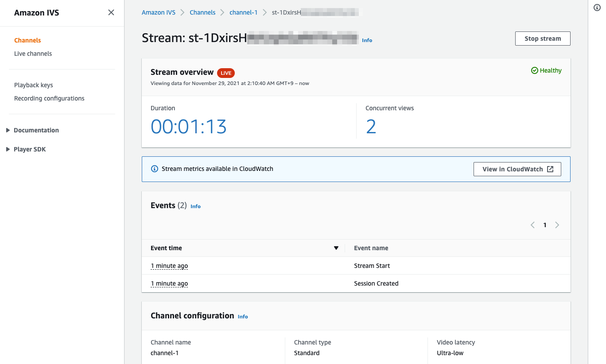Image resolution: width=606 pixels, height=364 pixels.
Task: Click the Amazon IVS sidebar title
Action: (36, 13)
